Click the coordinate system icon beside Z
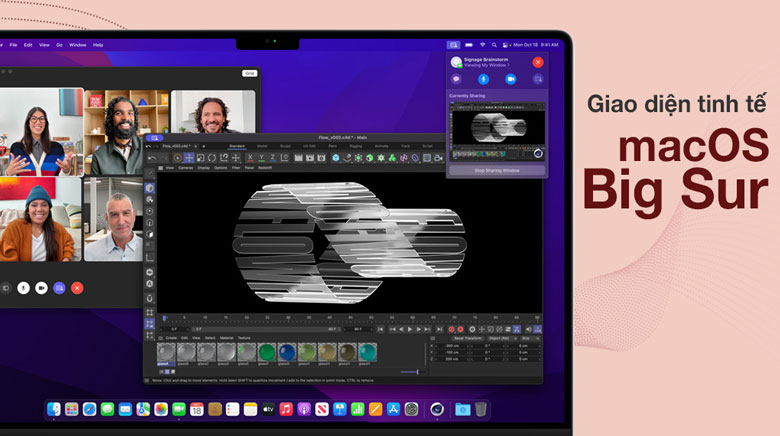This screenshot has width=780, height=436. 285,158
